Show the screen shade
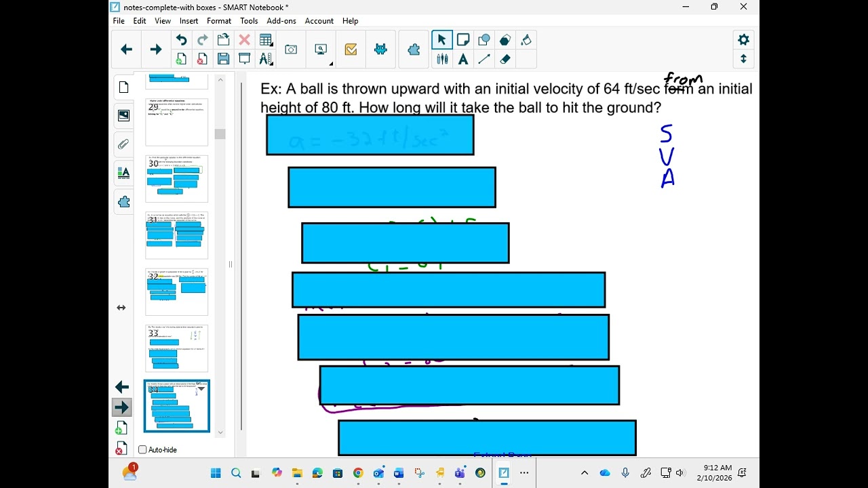Screen dimensions: 868x488 click(x=244, y=59)
